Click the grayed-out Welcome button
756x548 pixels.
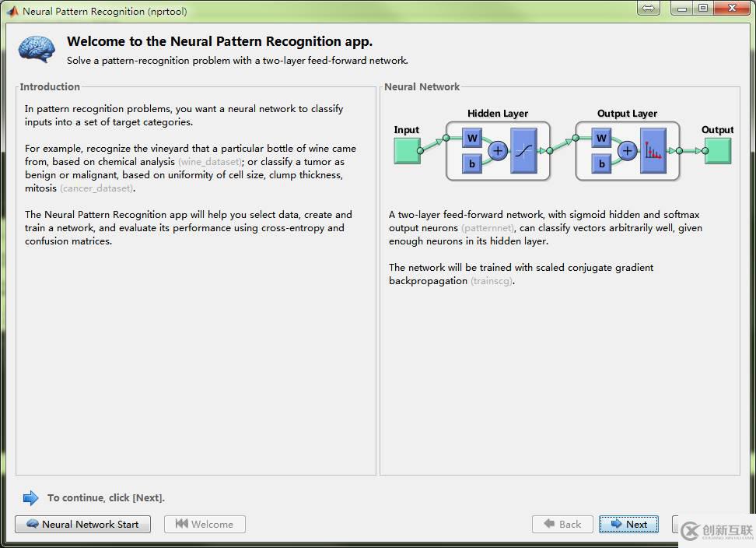(205, 524)
